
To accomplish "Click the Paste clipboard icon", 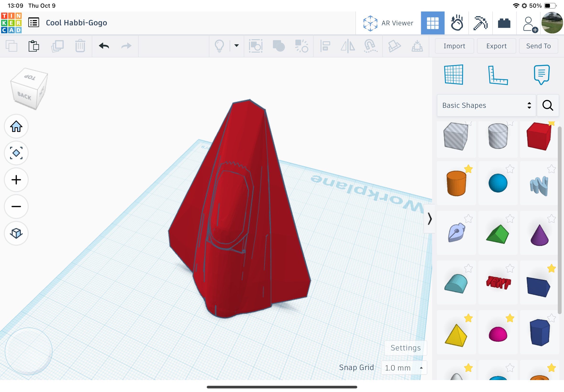I will 34,46.
